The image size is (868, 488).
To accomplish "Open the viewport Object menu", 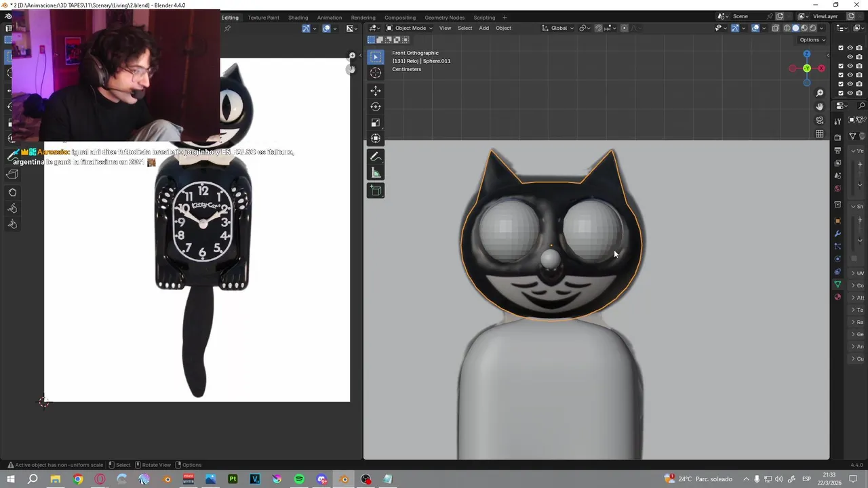I will point(503,28).
